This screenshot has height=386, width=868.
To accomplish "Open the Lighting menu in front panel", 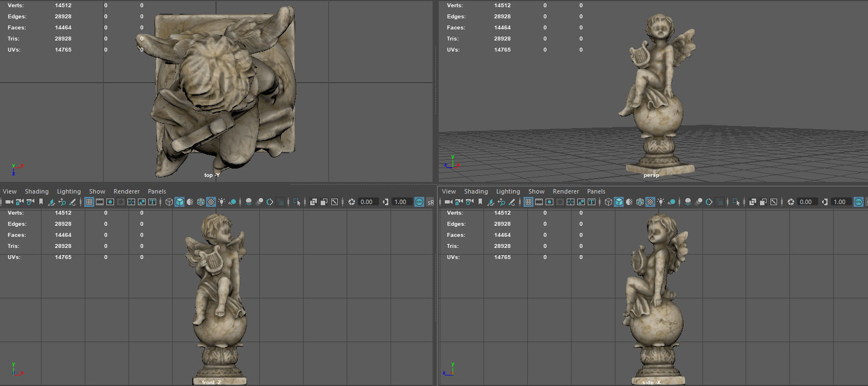I will coord(69,191).
